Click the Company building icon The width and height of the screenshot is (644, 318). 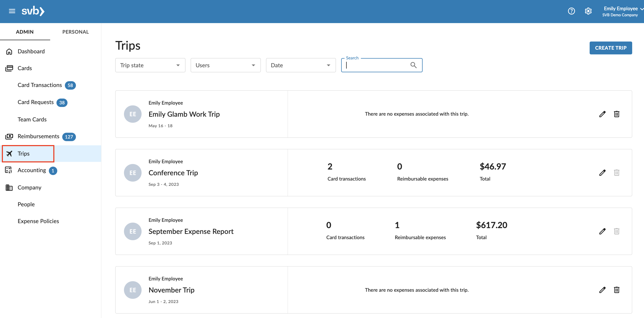pyautogui.click(x=9, y=187)
